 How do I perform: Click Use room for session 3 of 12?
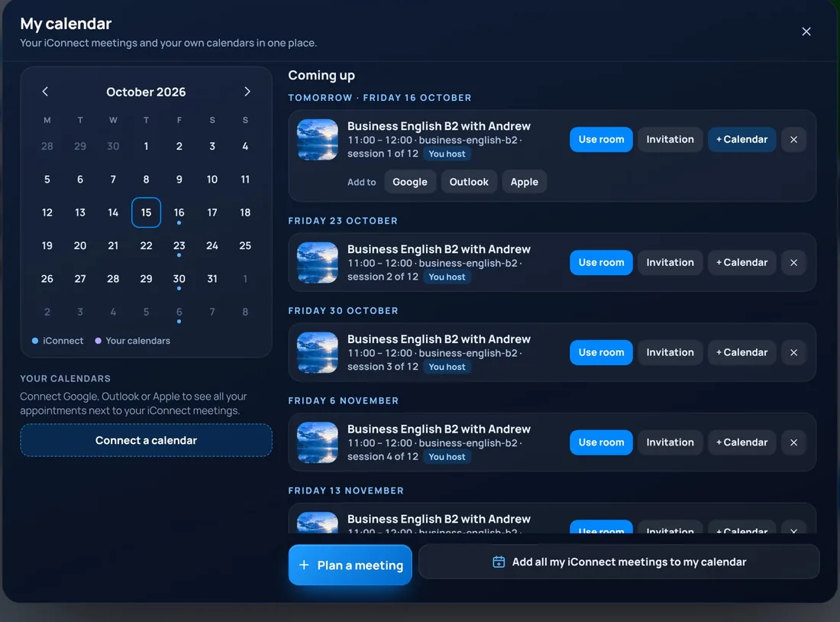click(601, 353)
